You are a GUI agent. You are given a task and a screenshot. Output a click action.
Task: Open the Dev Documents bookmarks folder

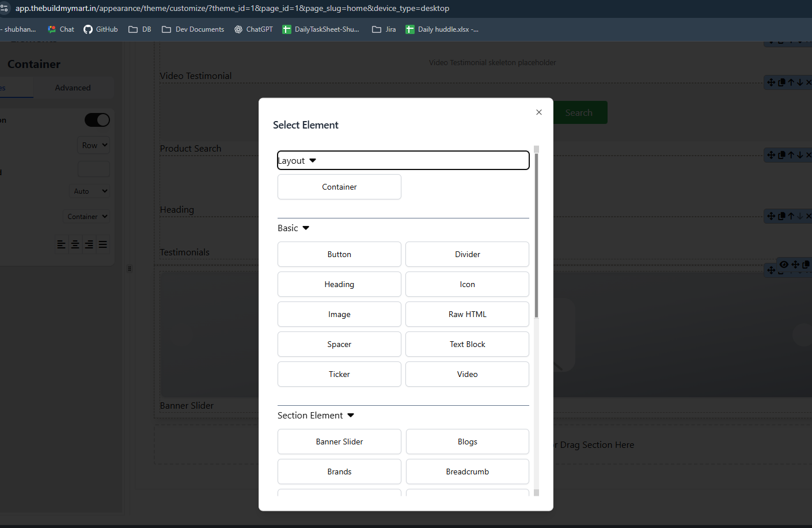(193, 29)
